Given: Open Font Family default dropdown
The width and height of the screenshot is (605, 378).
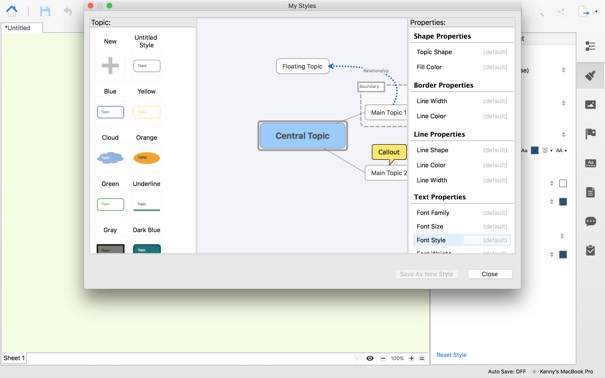Looking at the screenshot, I should point(495,213).
